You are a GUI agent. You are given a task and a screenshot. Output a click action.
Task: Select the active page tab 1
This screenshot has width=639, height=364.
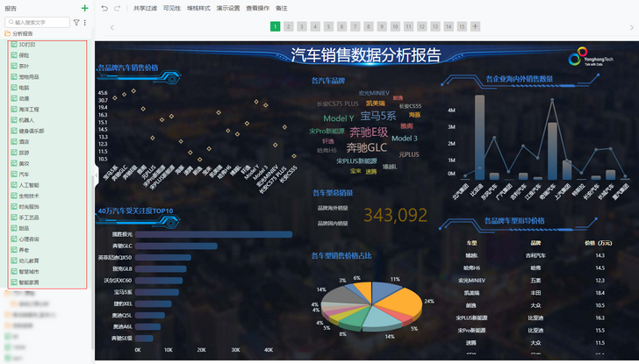click(275, 26)
